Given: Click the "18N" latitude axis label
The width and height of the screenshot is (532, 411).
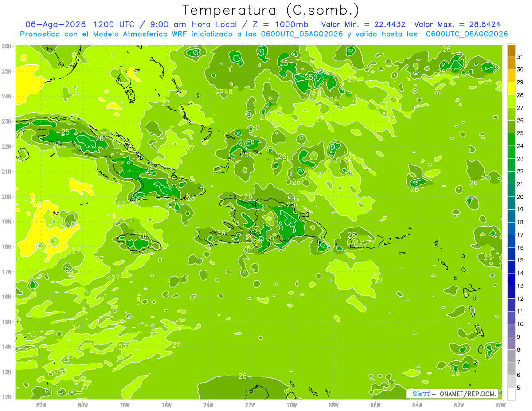Looking at the screenshot, I should (6, 246).
